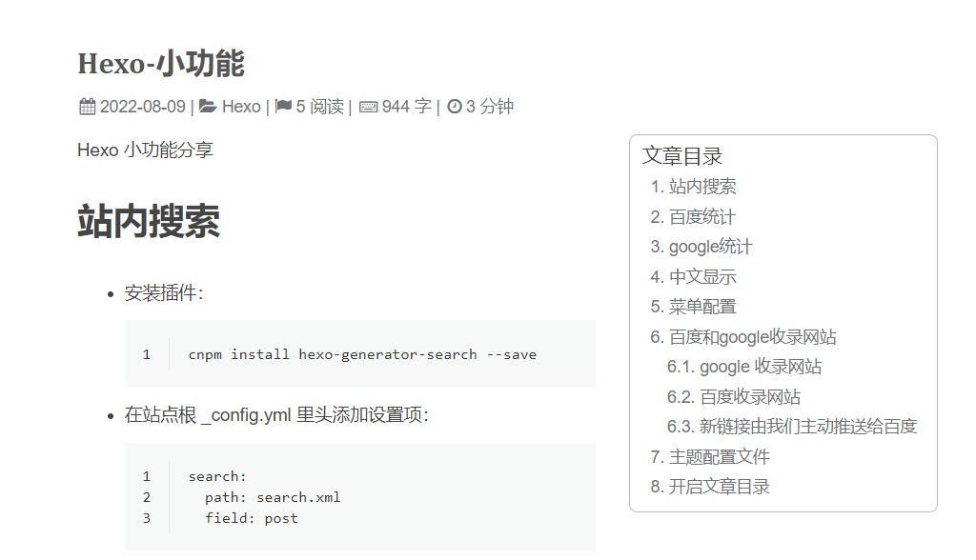Click the open folder category icon
Image resolution: width=976 pixels, height=560 pixels.
208,107
